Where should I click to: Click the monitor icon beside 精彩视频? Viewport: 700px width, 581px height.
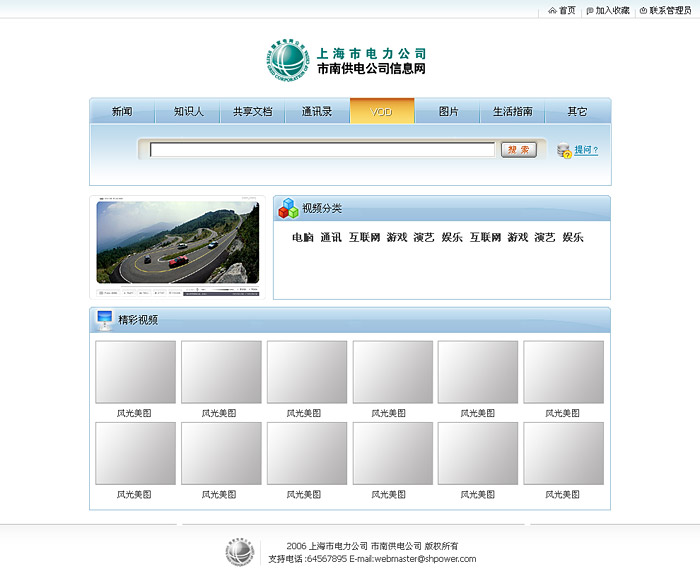point(104,320)
